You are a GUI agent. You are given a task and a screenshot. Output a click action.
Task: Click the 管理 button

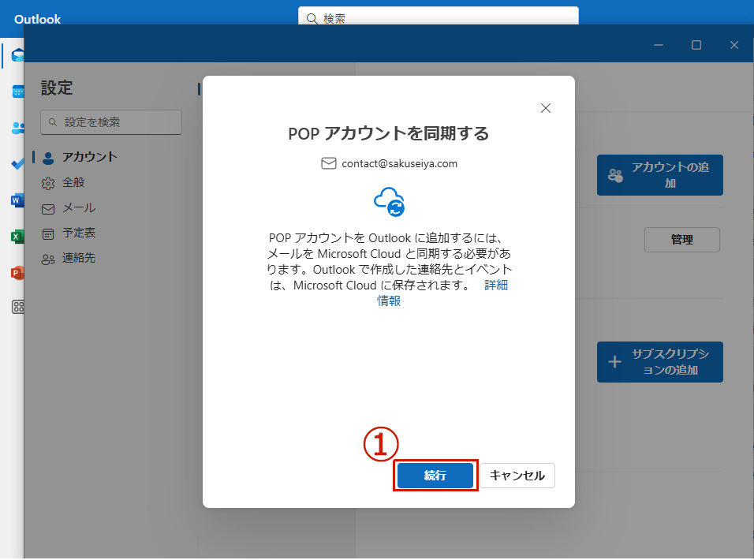(x=682, y=240)
